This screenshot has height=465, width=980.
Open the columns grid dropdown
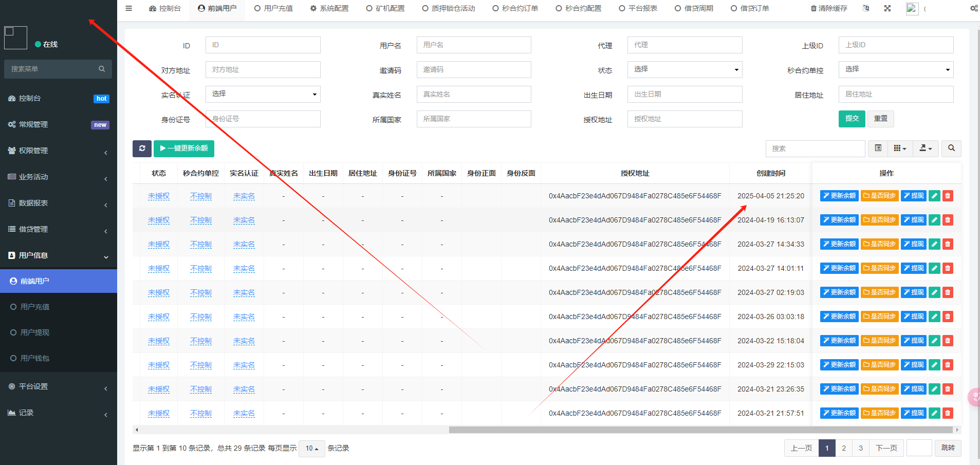(900, 148)
